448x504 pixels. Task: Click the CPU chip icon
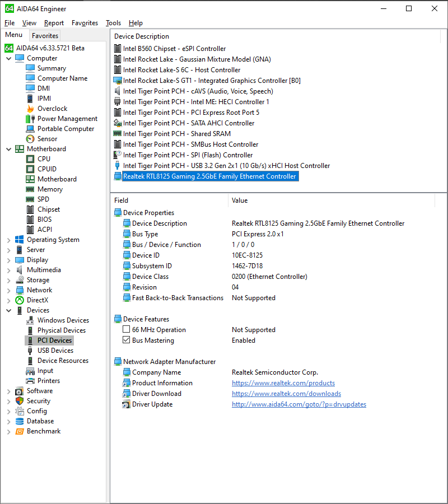pyautogui.click(x=30, y=159)
